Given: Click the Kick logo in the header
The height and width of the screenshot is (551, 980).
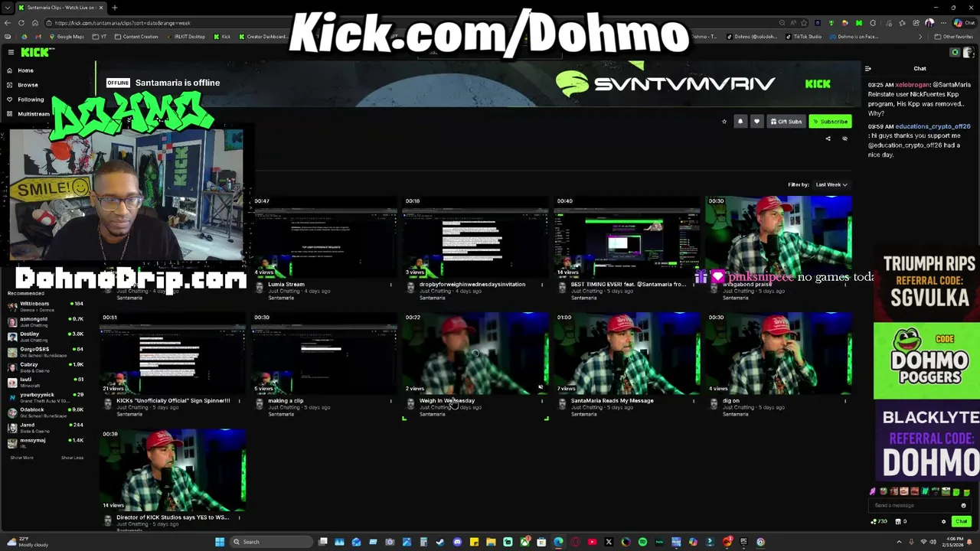Looking at the screenshot, I should 37,52.
